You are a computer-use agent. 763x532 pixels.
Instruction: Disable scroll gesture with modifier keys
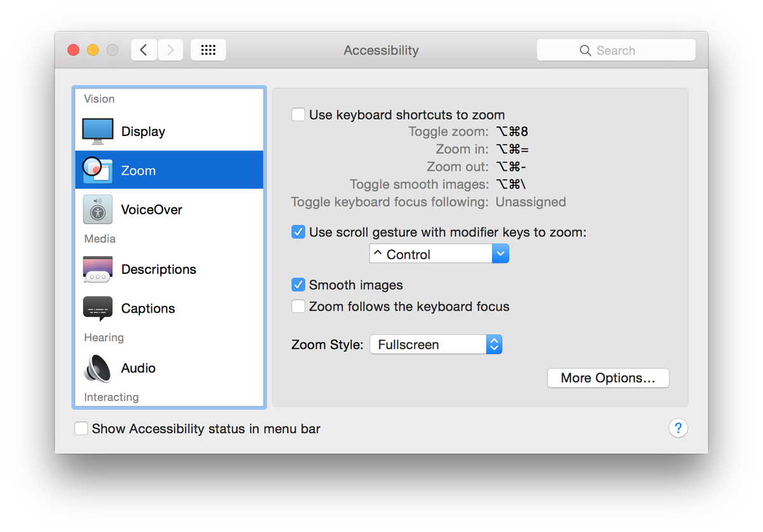pyautogui.click(x=298, y=232)
